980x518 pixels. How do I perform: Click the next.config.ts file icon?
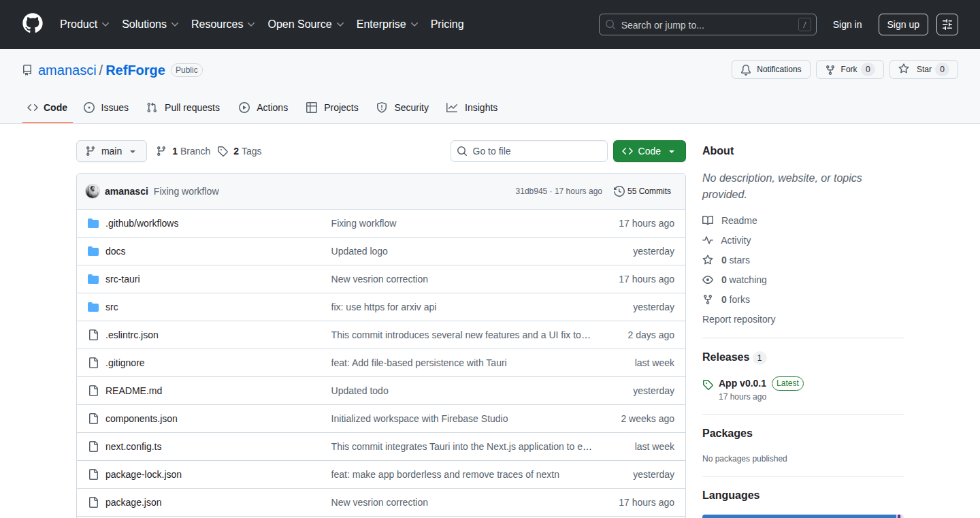click(93, 447)
